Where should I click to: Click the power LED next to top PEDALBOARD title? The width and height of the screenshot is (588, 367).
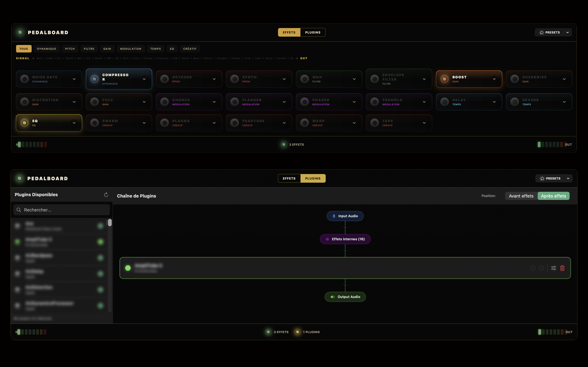tap(20, 32)
